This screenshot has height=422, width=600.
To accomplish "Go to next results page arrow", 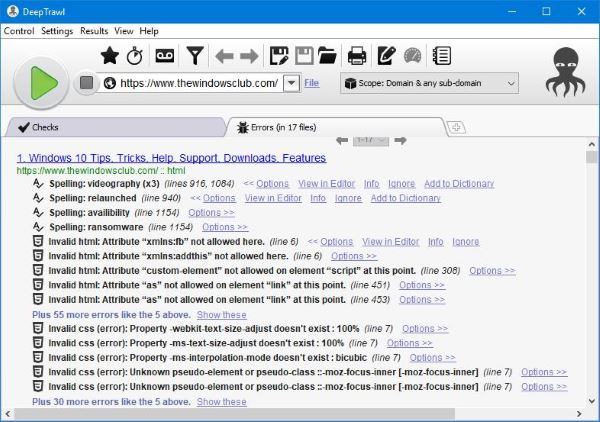I will (x=400, y=141).
